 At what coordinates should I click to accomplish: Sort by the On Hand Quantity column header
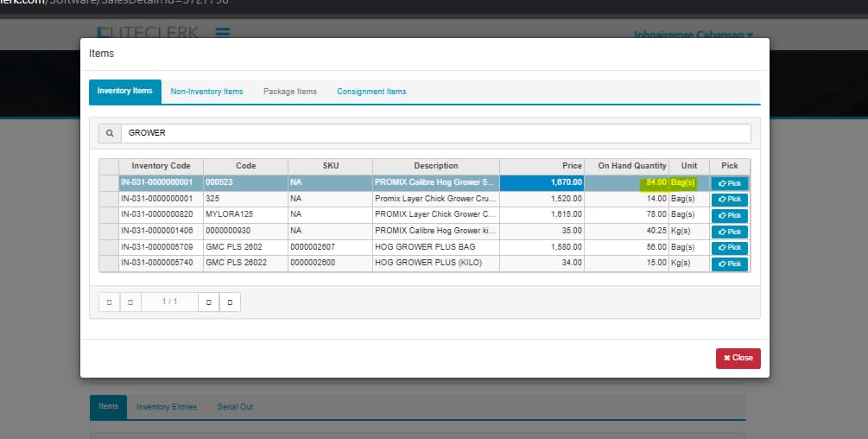626,166
